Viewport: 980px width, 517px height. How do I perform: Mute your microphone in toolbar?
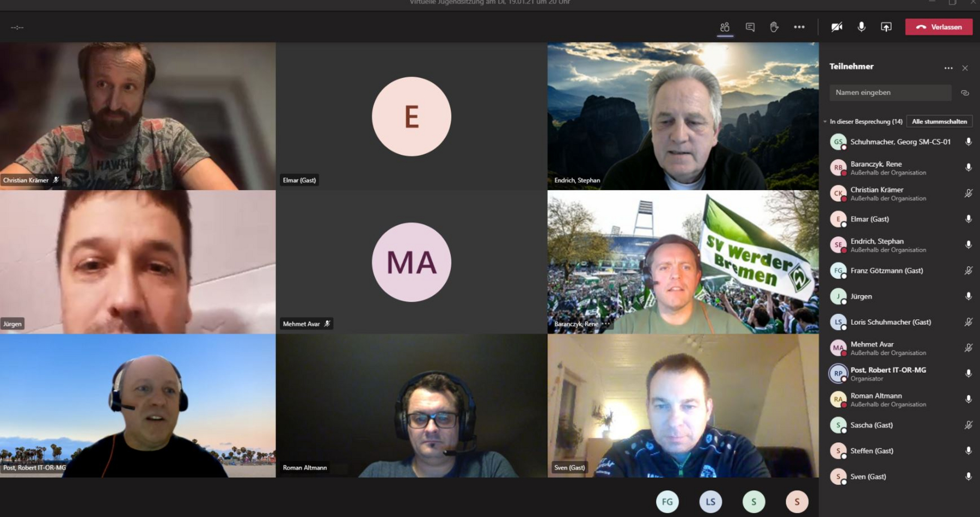coord(861,27)
